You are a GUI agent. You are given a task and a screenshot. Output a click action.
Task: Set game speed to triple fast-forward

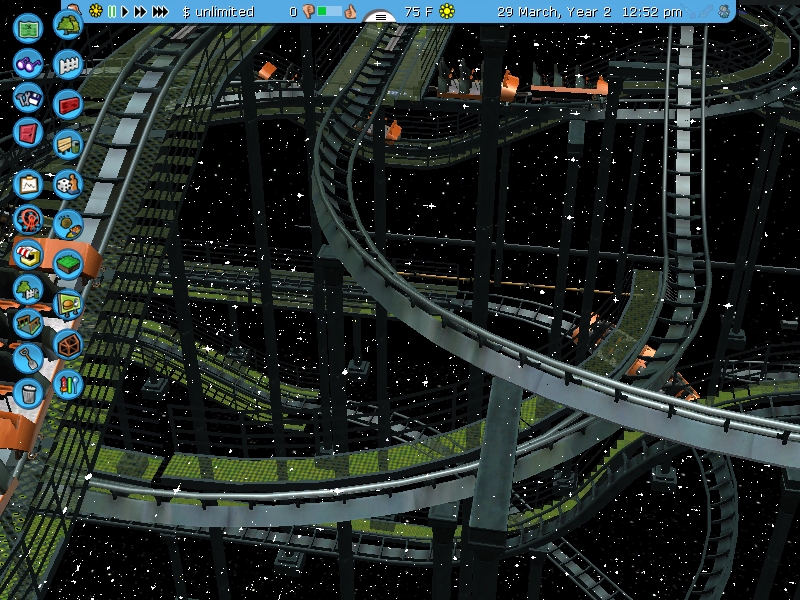160,11
